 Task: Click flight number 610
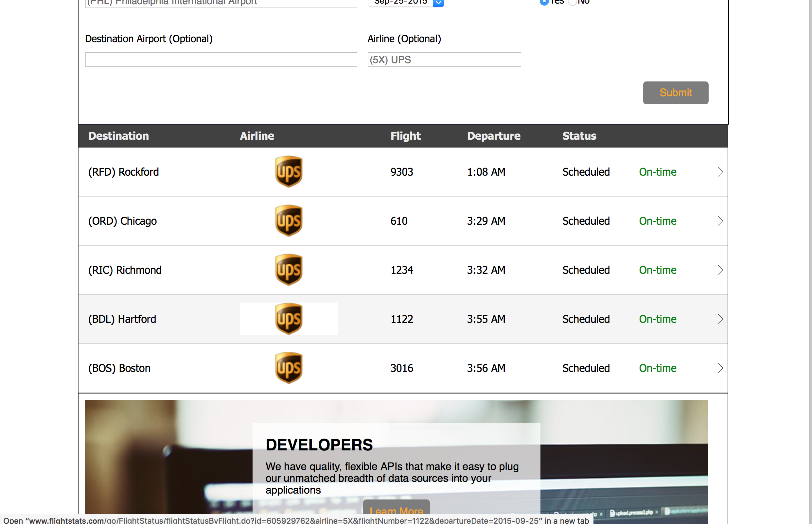click(x=399, y=221)
